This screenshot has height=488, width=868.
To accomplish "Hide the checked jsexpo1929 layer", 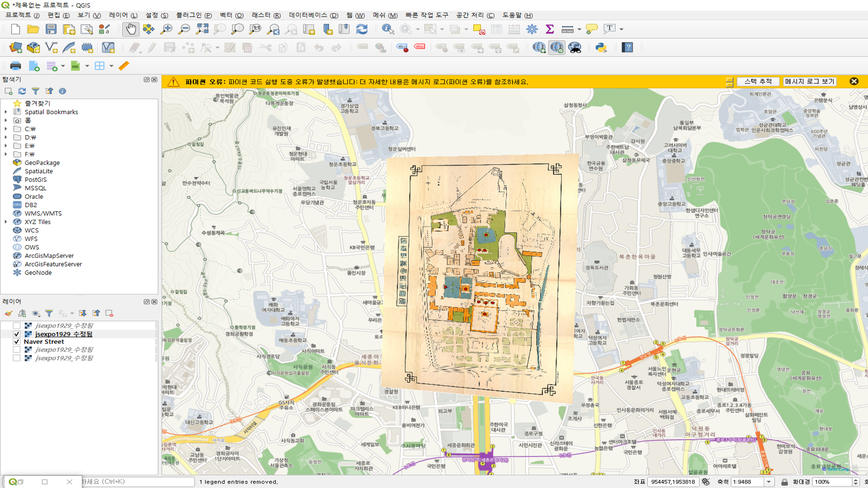I will point(17,334).
